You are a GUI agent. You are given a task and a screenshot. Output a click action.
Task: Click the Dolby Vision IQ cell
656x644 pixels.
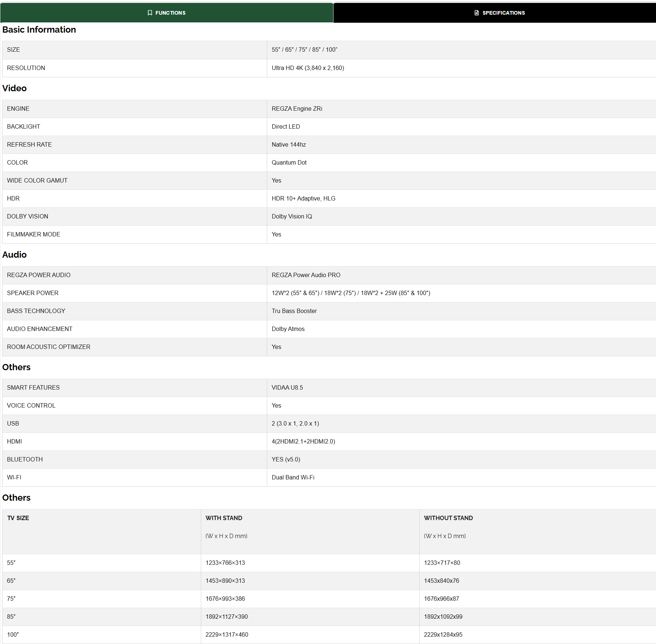point(292,216)
